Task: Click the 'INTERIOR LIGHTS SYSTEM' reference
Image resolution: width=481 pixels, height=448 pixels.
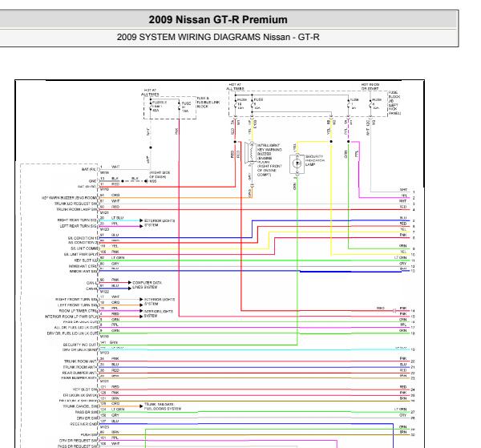Action: 158,313
